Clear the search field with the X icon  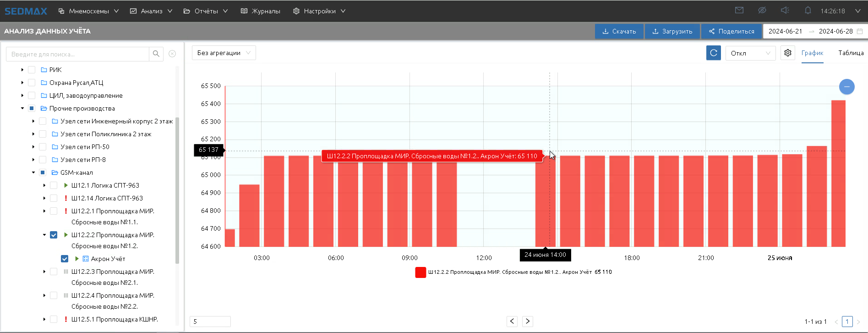(172, 54)
